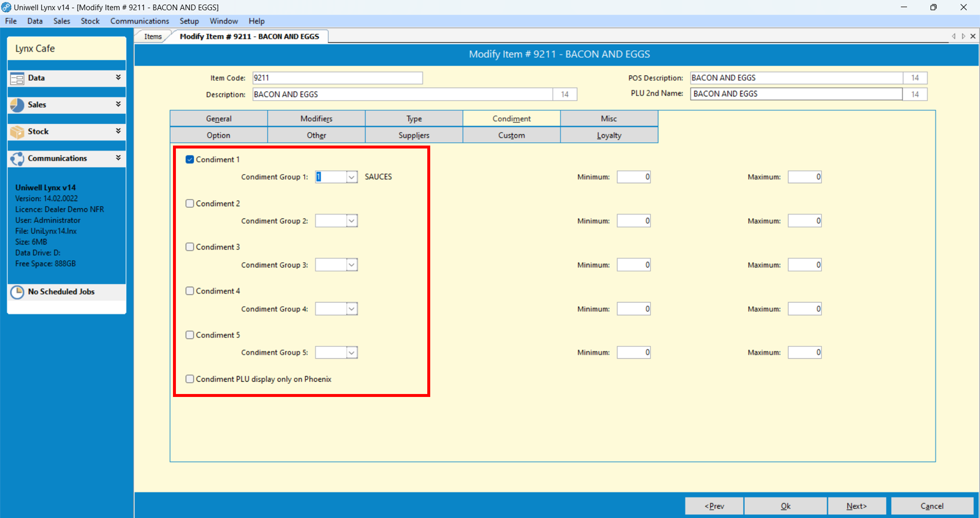Open the Condiment Group 5 dropdown
This screenshot has width=980, height=518.
click(x=352, y=353)
